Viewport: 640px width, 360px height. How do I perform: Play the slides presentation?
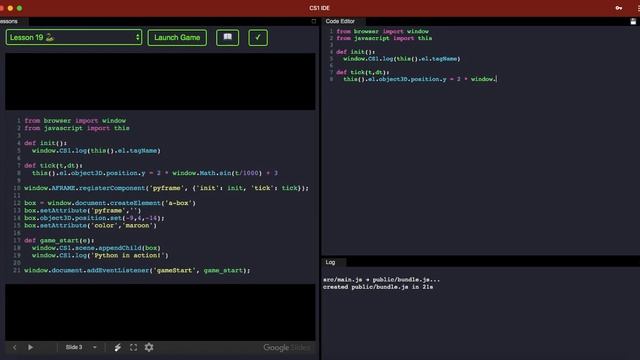click(x=31, y=347)
